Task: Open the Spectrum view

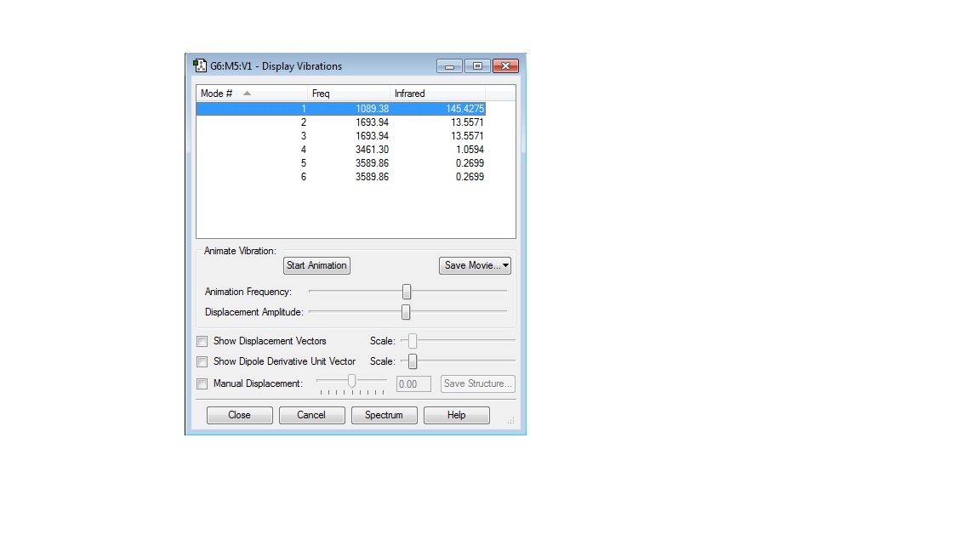Action: 384,416
